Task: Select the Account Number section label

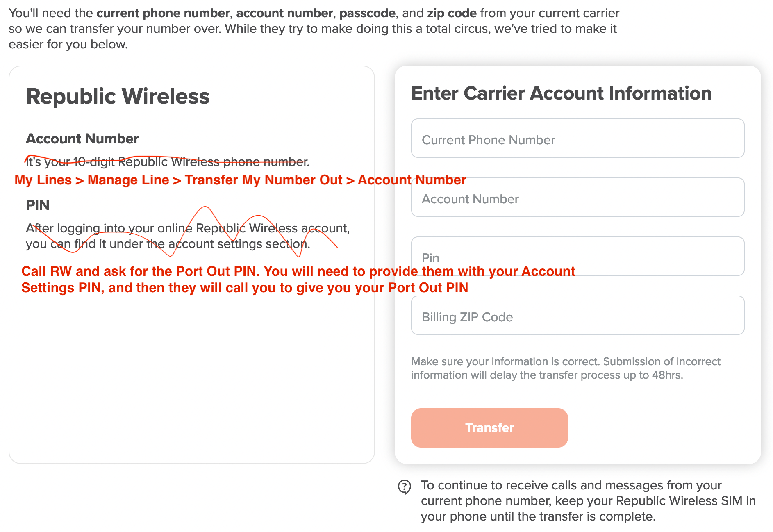Action: tap(82, 139)
